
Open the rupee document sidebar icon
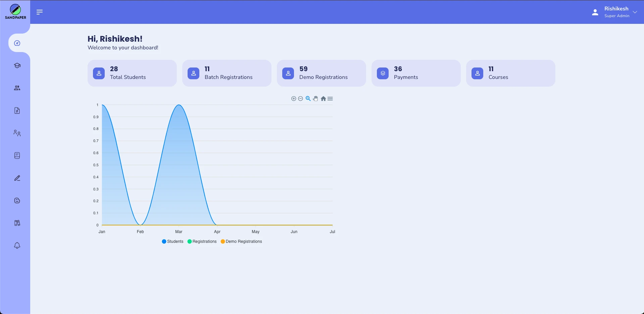[17, 110]
